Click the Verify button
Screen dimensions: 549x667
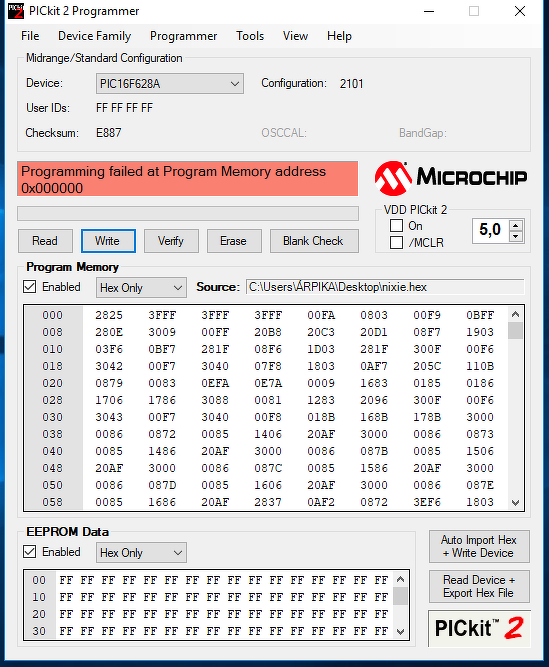[171, 241]
